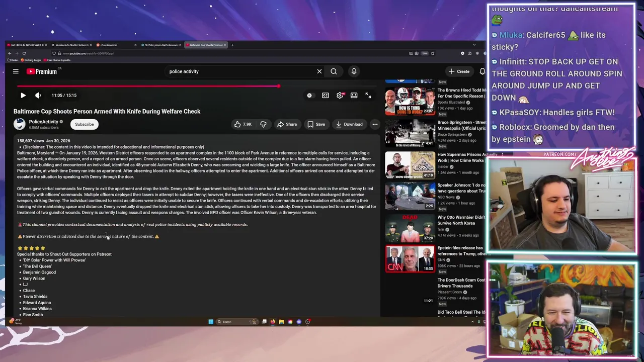644x362 pixels.
Task: Open Firefox from the taskbar
Action: 273,322
